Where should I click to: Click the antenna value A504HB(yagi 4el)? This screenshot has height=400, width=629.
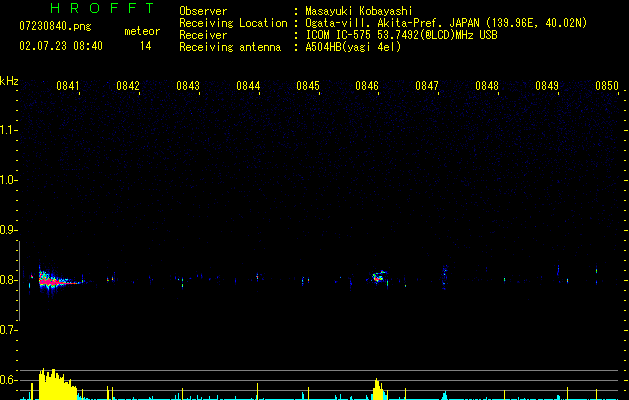pos(353,47)
